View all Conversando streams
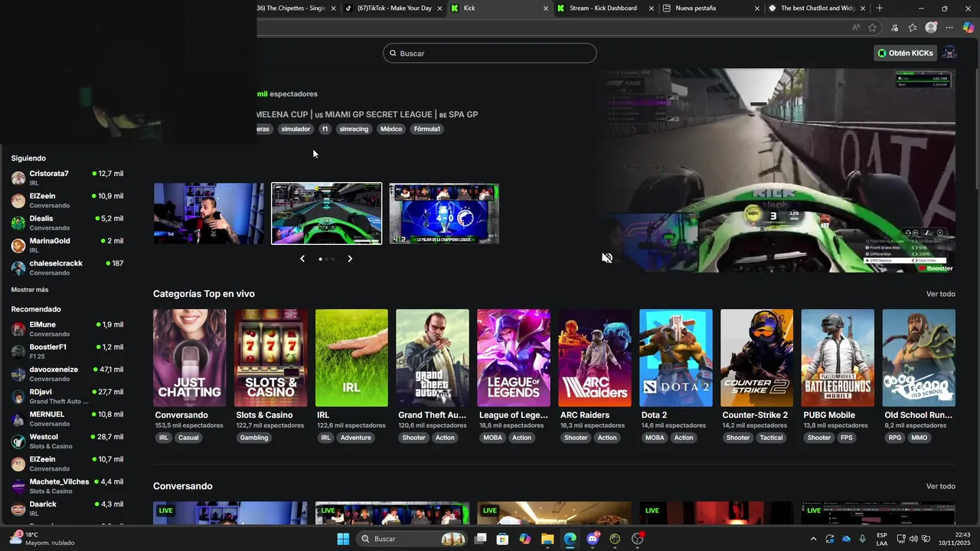 pyautogui.click(x=941, y=486)
